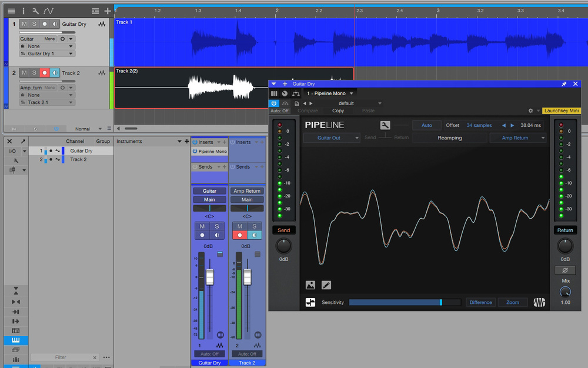Toggle Pipeline plugin power/bypass button
The image size is (588, 368).
click(274, 103)
